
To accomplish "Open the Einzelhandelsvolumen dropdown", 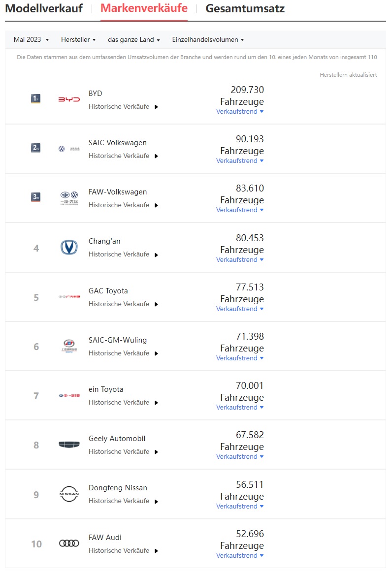I will tap(208, 40).
